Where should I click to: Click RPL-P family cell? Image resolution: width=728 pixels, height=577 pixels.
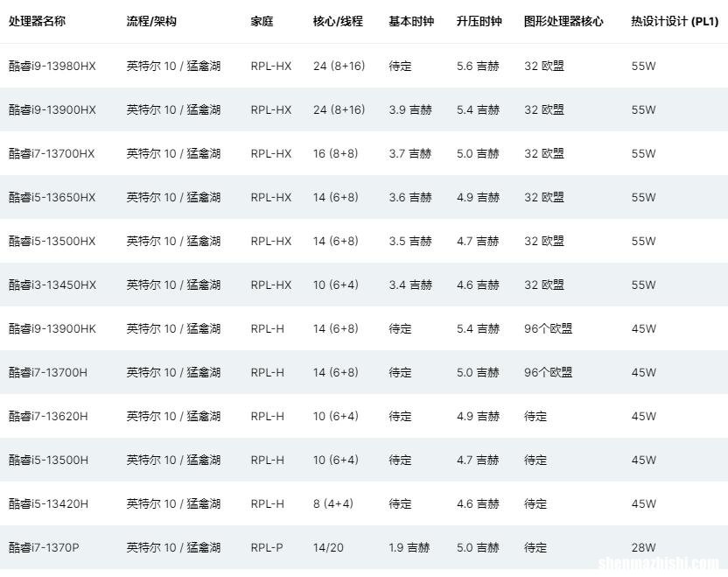point(267,547)
